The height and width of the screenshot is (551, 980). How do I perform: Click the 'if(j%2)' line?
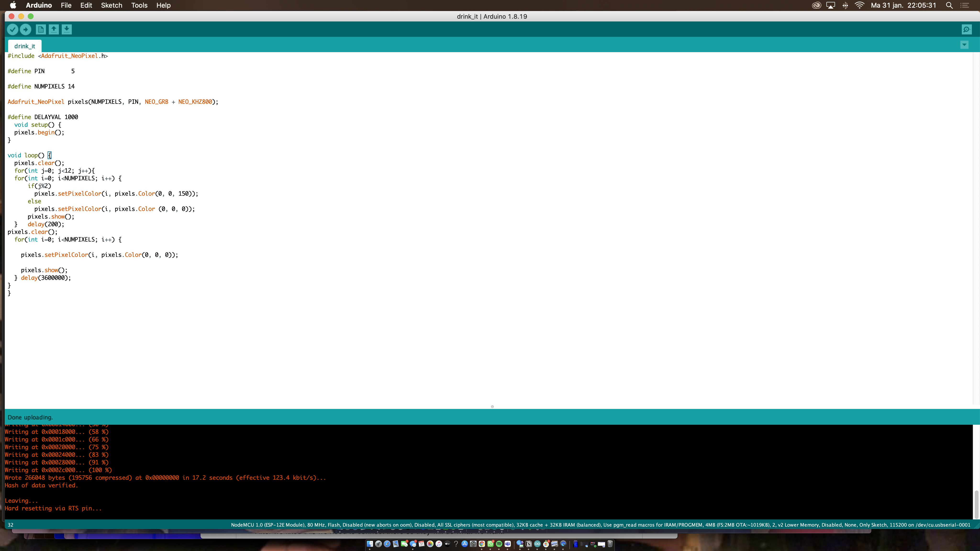(x=39, y=186)
